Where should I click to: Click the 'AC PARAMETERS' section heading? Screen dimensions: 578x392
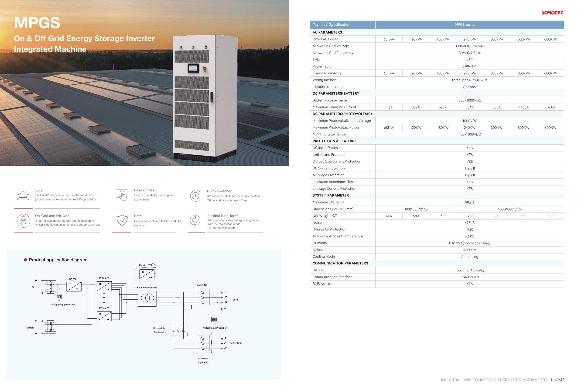tap(327, 32)
